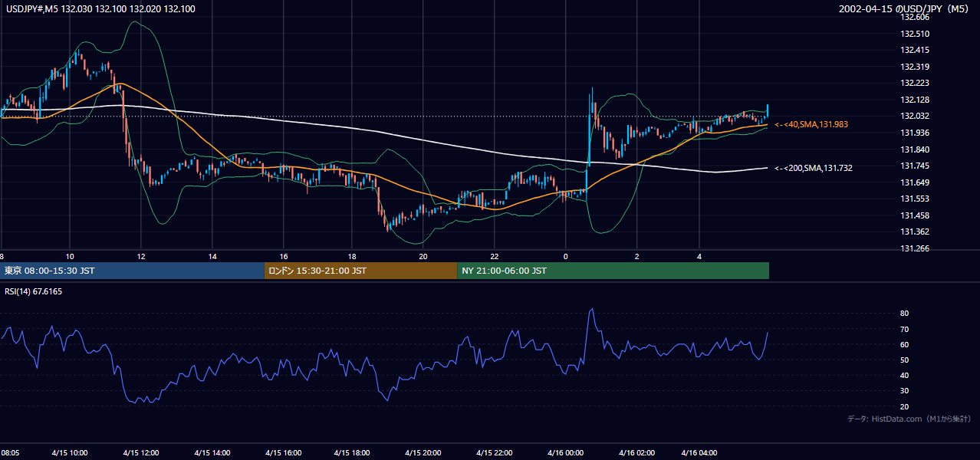
Task: Click the 40 SMA 131.983 label
Action: coord(811,124)
